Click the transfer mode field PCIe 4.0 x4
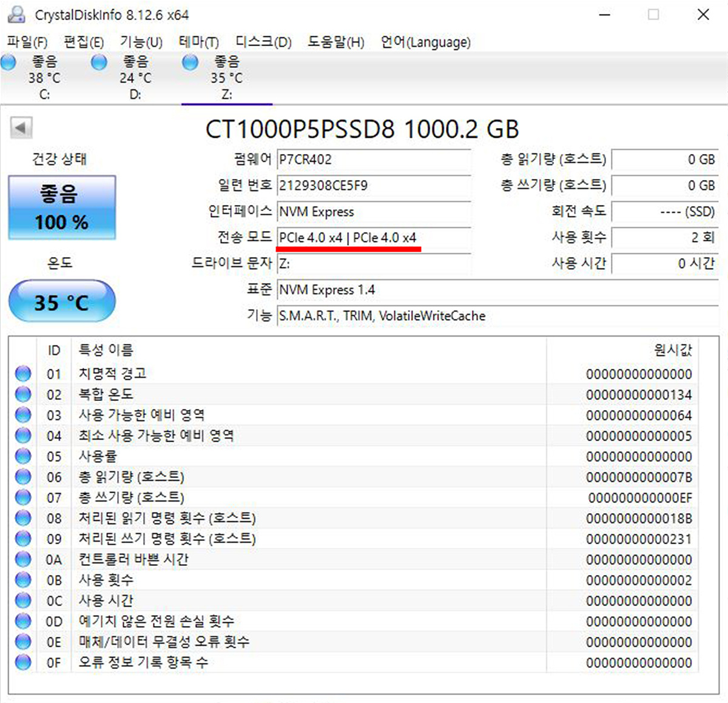Image resolution: width=728 pixels, height=703 pixels. tap(374, 238)
